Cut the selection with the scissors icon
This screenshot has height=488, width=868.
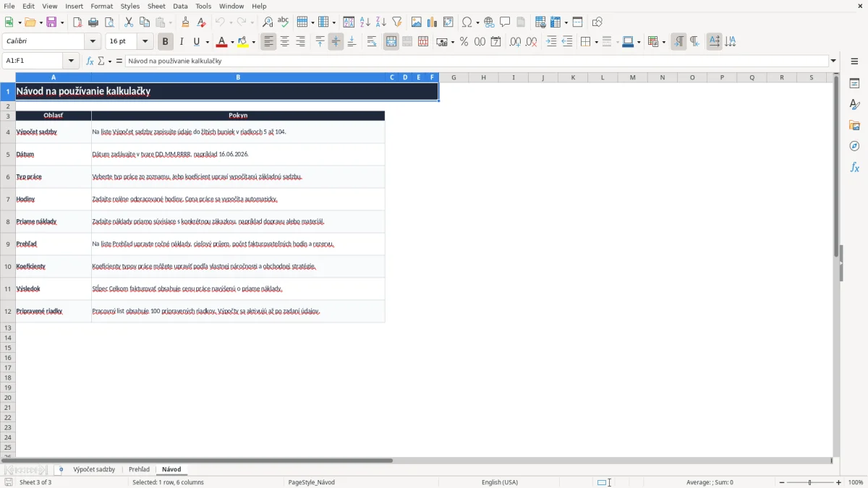pos(129,22)
